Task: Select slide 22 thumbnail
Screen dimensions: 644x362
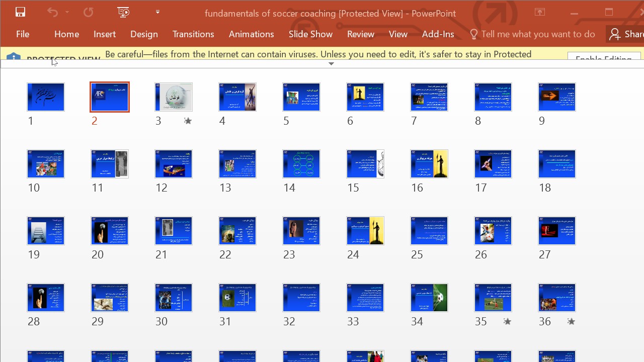Action: point(237,231)
